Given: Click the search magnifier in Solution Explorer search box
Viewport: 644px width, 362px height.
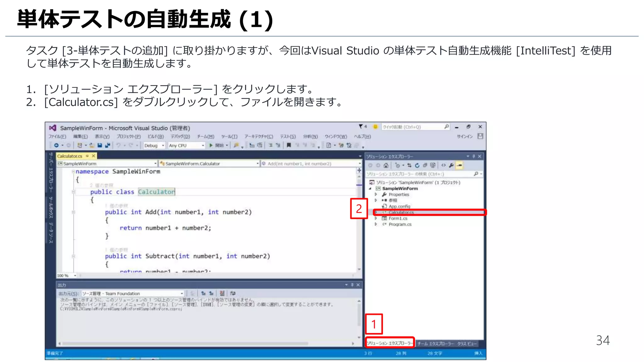Looking at the screenshot, I should (476, 174).
